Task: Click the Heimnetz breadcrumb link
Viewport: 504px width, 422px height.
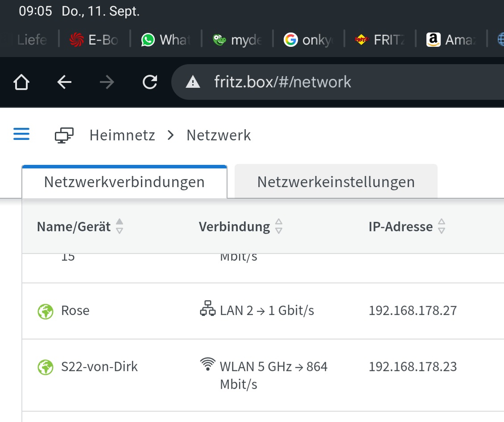Action: [122, 135]
